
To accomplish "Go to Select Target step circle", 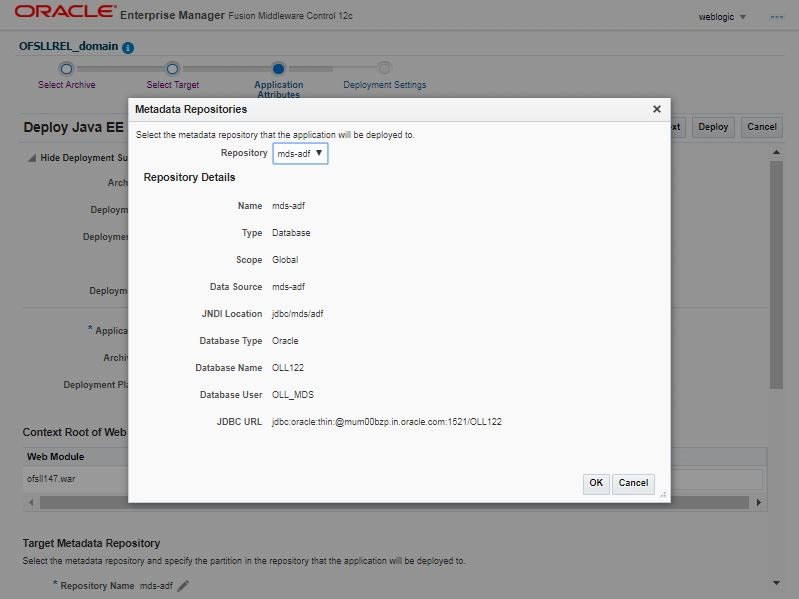I will (172, 68).
